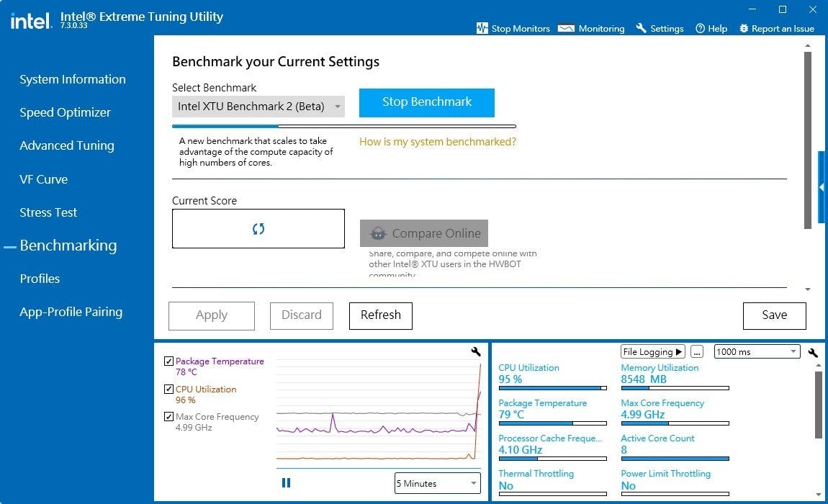
Task: Expand the side panel arrow on right edge
Action: [x=822, y=187]
